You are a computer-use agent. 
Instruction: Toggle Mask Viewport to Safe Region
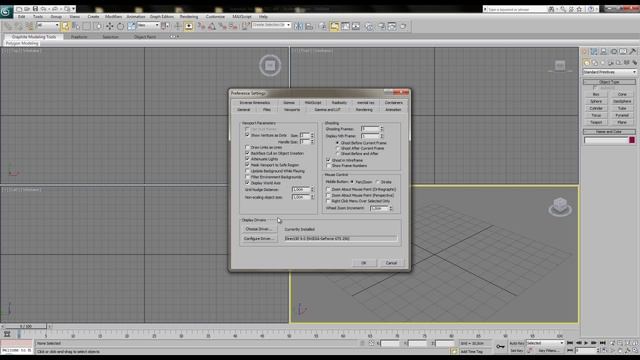(x=247, y=165)
